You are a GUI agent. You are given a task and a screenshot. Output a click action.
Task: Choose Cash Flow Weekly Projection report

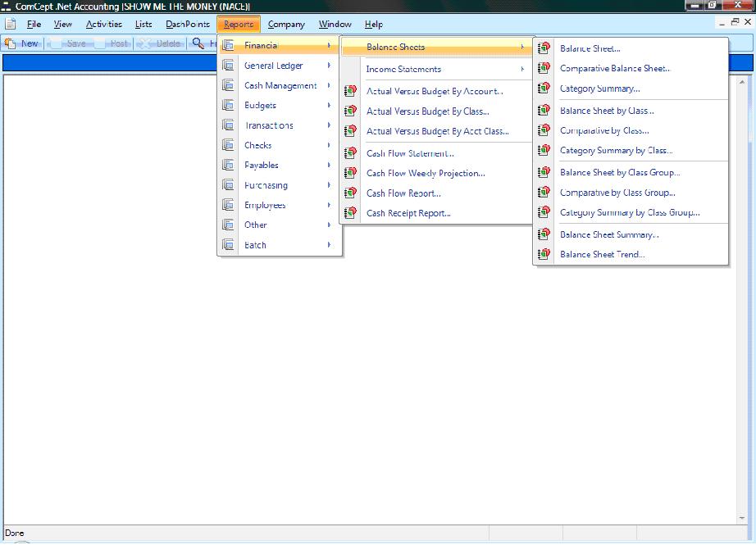[426, 174]
